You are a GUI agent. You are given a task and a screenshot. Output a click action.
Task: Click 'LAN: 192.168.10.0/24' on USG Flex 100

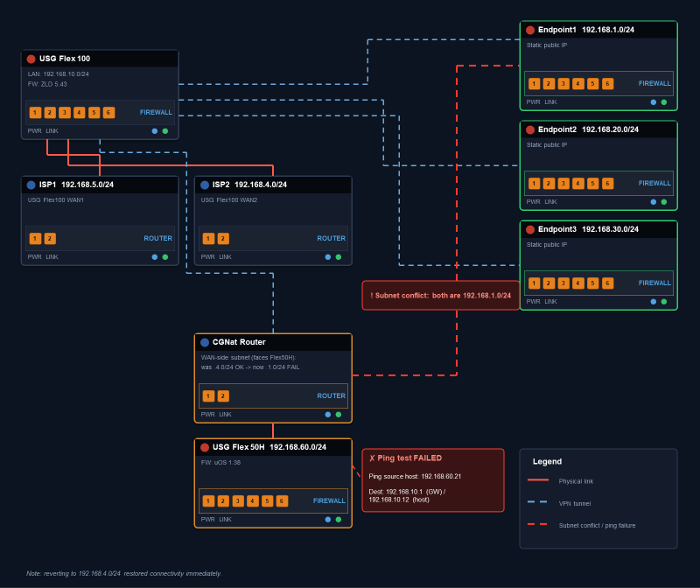58,74
